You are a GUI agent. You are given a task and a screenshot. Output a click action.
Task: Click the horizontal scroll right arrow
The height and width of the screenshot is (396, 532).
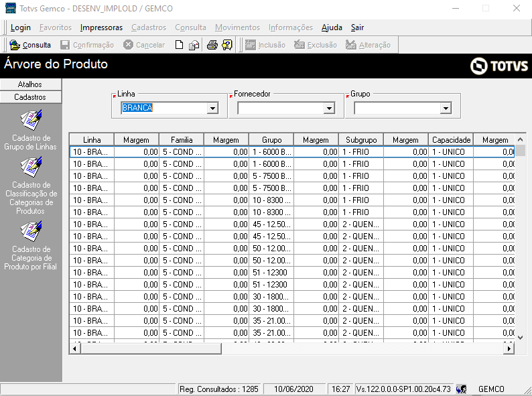pyautogui.click(x=509, y=348)
